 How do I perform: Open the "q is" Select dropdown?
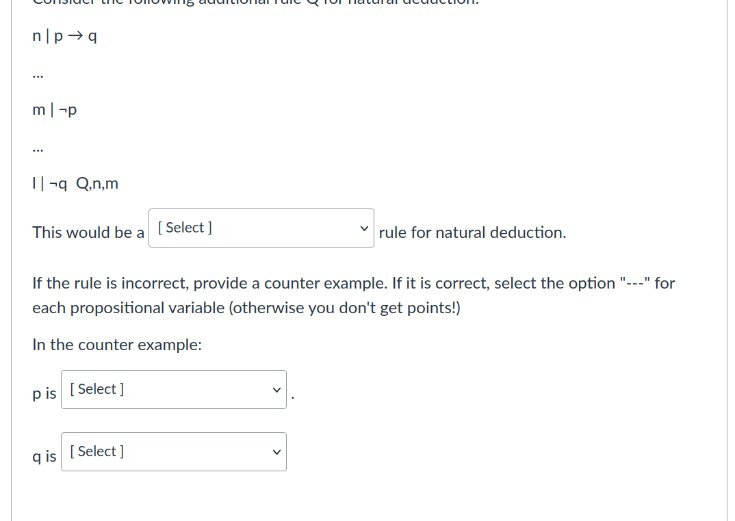(x=174, y=451)
